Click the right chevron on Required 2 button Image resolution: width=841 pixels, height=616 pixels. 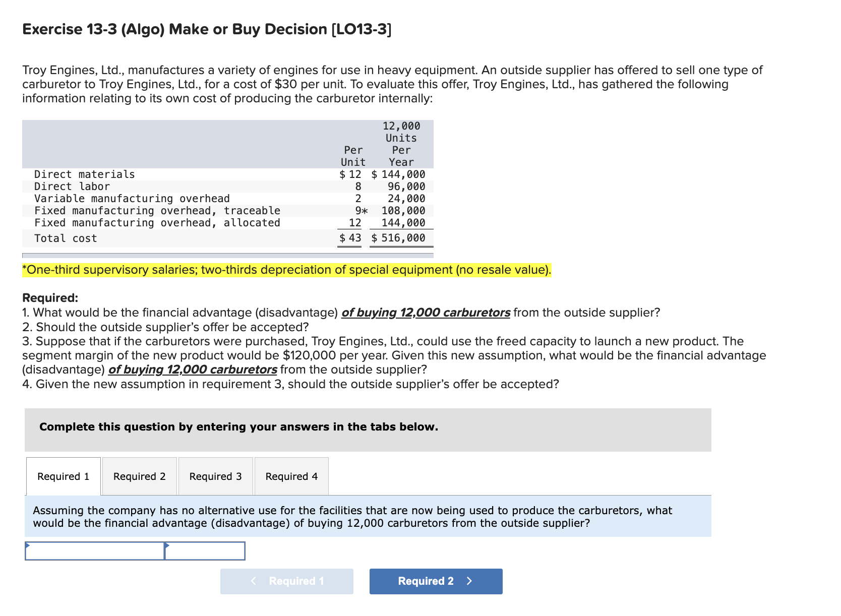pos(468,581)
